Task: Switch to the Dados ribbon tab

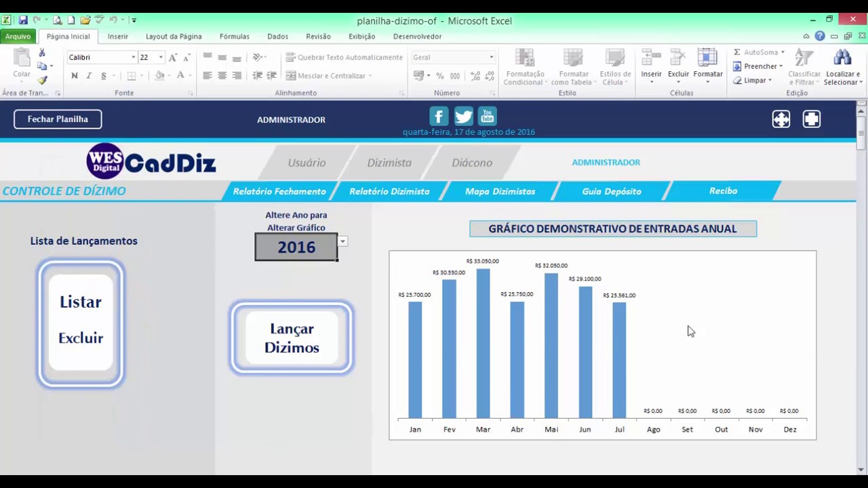Action: click(278, 37)
